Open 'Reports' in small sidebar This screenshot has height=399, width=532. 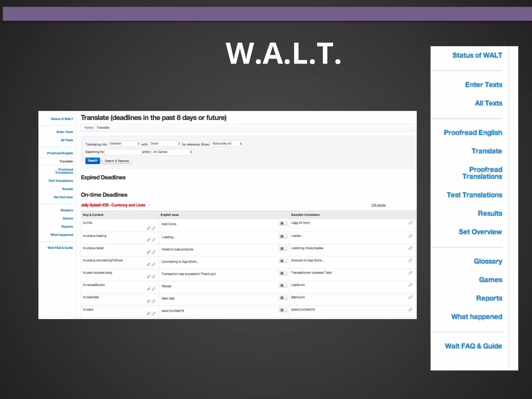pos(67,227)
